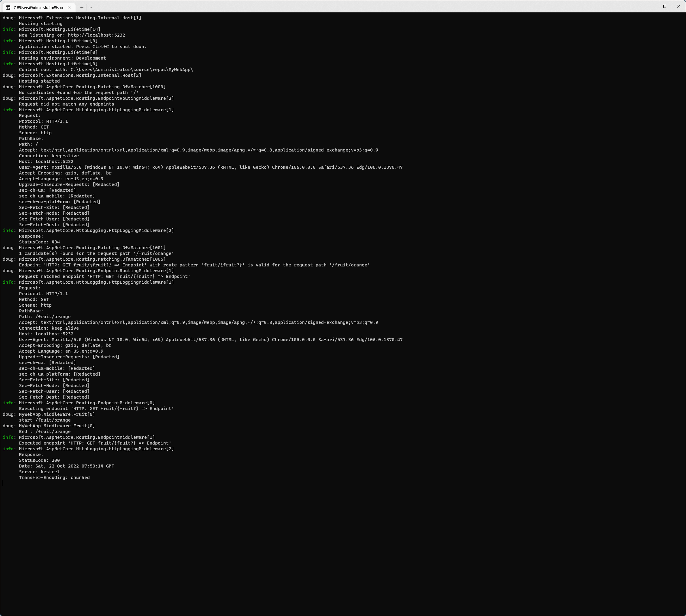Click the 'StatusCode: 404' response line
The width and height of the screenshot is (686, 616).
pyautogui.click(x=39, y=242)
